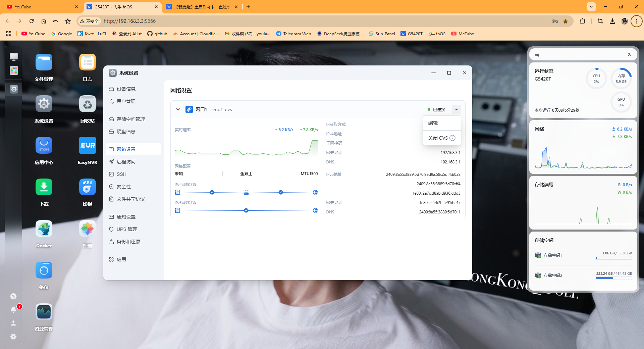644x349 pixels.
Task: Collapse the 网口1 network card section
Action: coord(178,109)
